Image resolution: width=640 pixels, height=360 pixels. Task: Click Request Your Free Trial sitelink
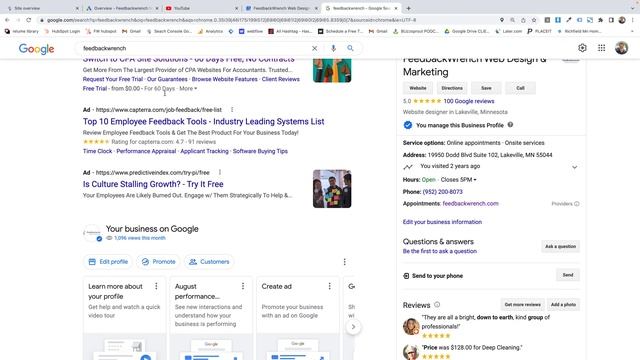(113, 80)
